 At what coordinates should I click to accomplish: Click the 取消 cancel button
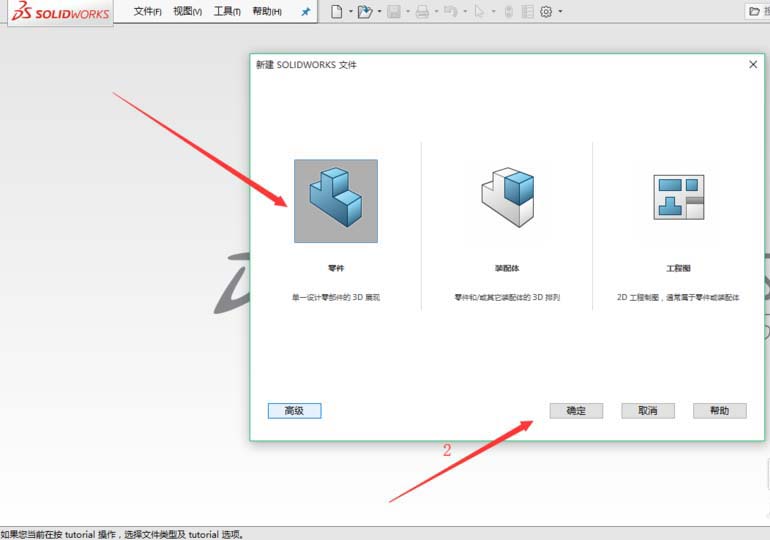click(648, 411)
